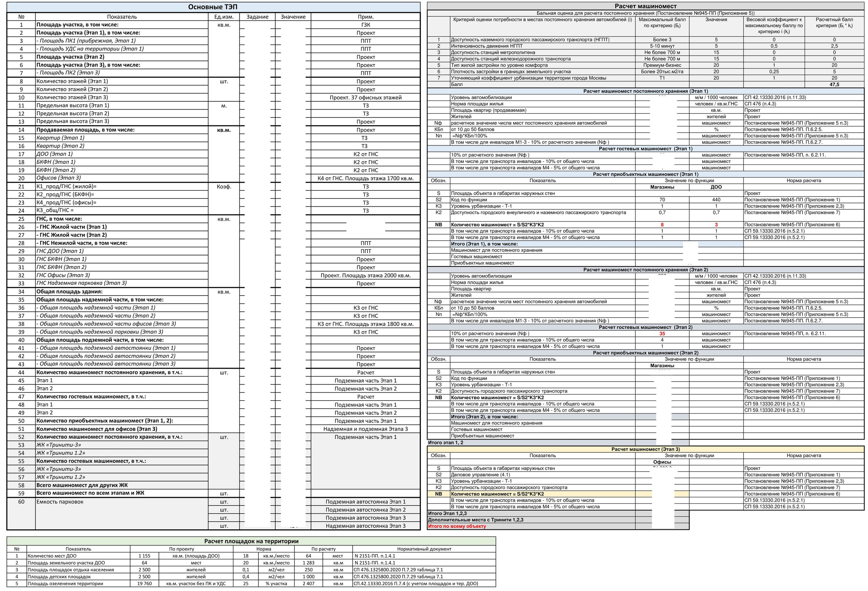Click the "Надземная автостоянка Этап 3" note cell

point(365,526)
